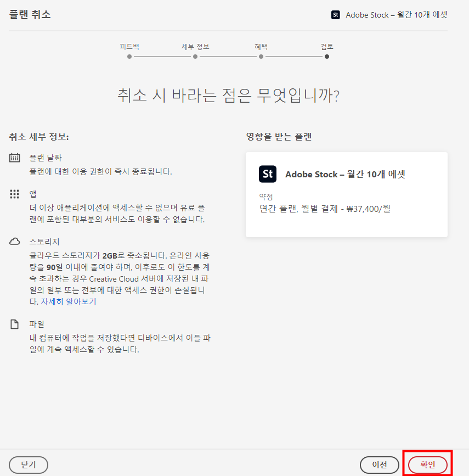This screenshot has width=469, height=476.
Task: Open the 자세히 알아보기 link
Action: 69,301
